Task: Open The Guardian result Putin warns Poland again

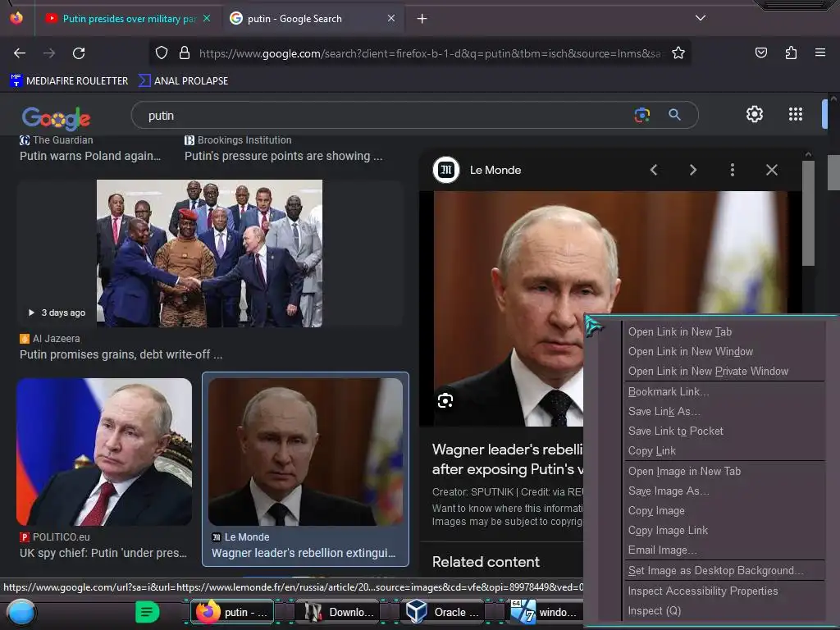Action: tap(90, 156)
